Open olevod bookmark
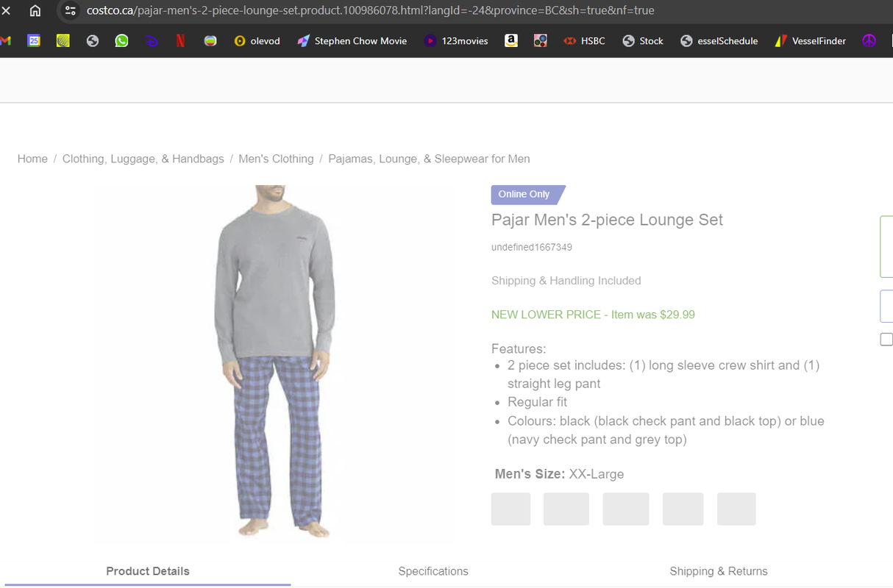 point(257,41)
